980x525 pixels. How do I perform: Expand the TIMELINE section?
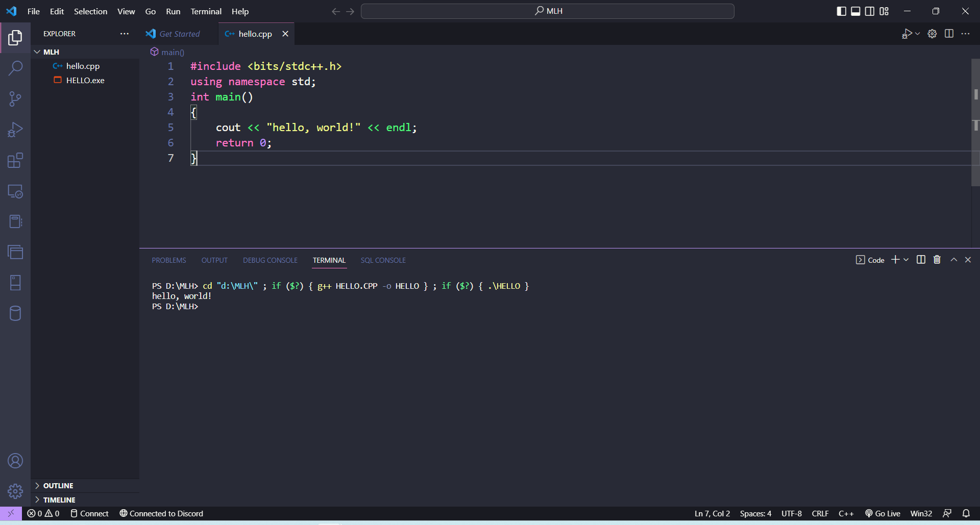tap(85, 500)
